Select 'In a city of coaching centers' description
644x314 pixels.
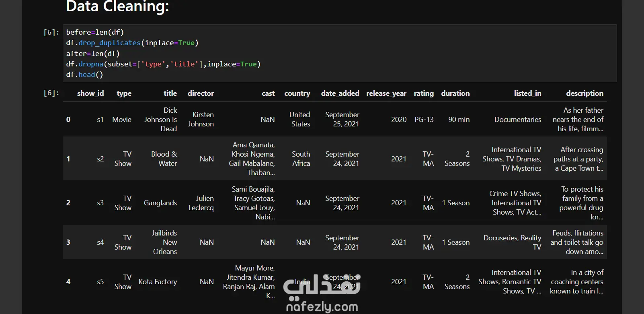pyautogui.click(x=577, y=282)
